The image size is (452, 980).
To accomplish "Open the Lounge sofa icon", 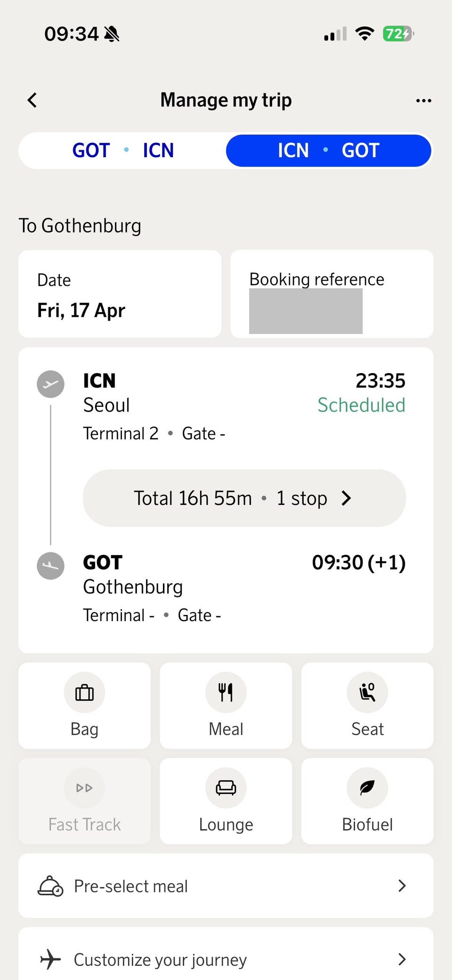I will pos(226,787).
